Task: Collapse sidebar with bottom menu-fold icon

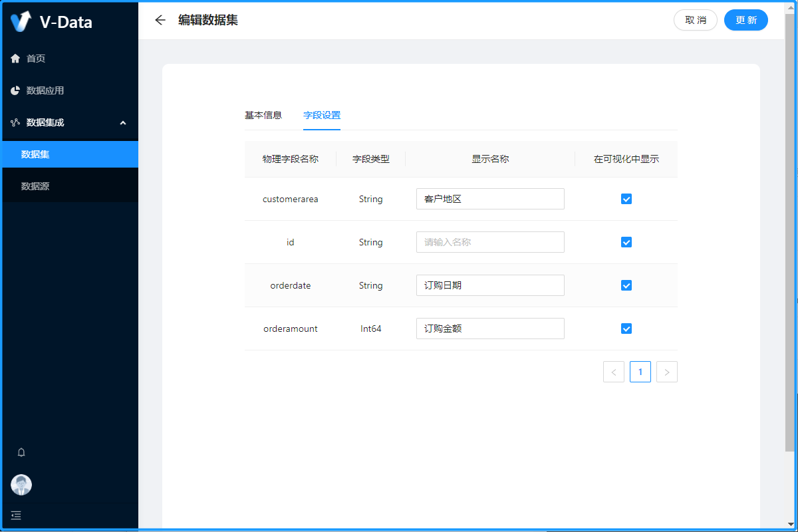Action: (x=16, y=515)
